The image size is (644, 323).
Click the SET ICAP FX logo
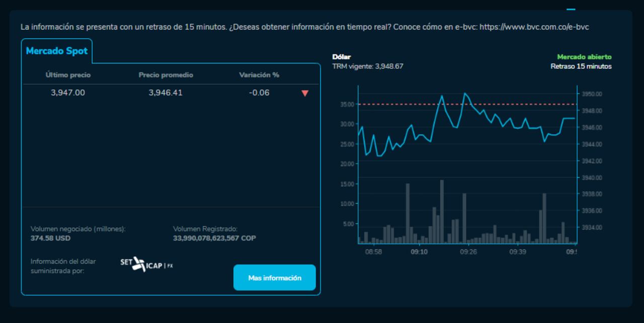pyautogui.click(x=146, y=264)
